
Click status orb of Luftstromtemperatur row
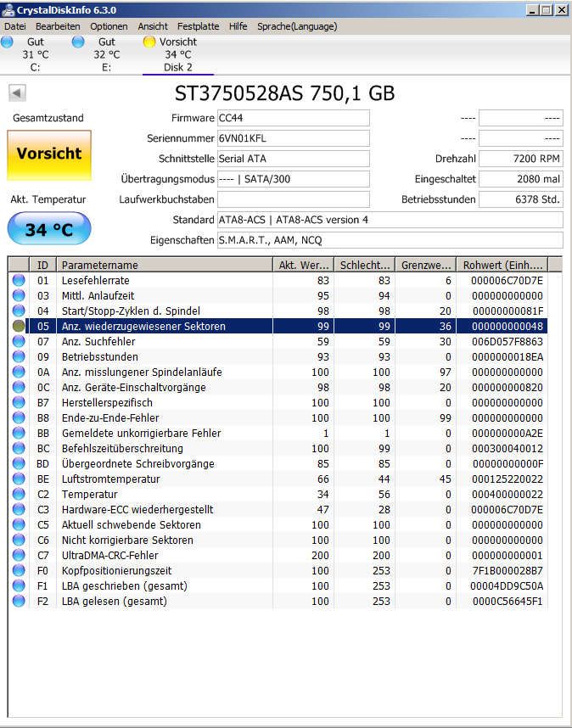pos(19,479)
